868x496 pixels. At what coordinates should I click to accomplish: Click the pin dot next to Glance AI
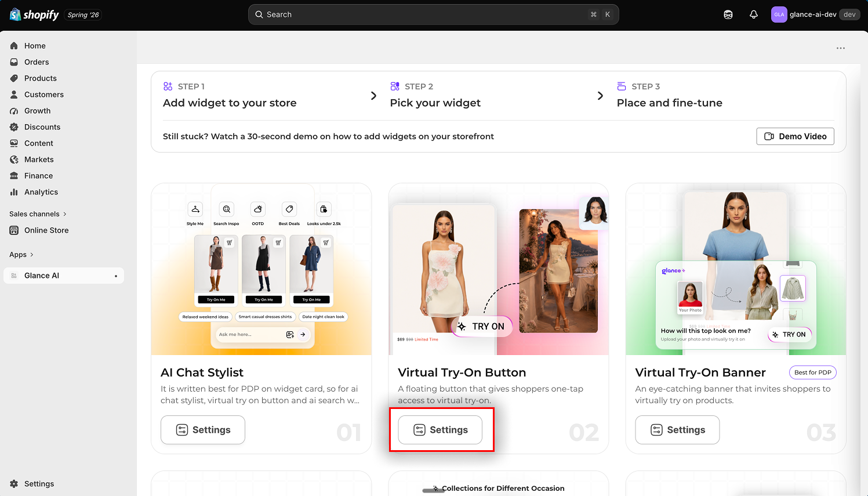[x=116, y=276]
